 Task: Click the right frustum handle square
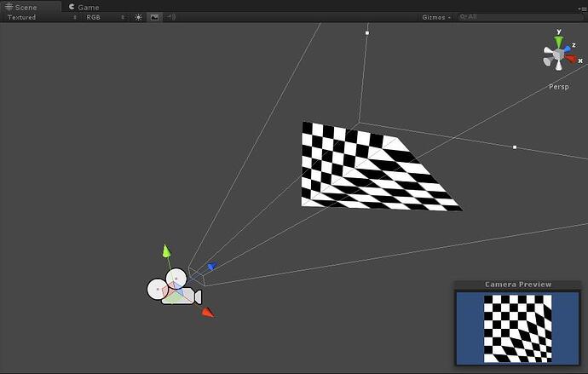(515, 147)
